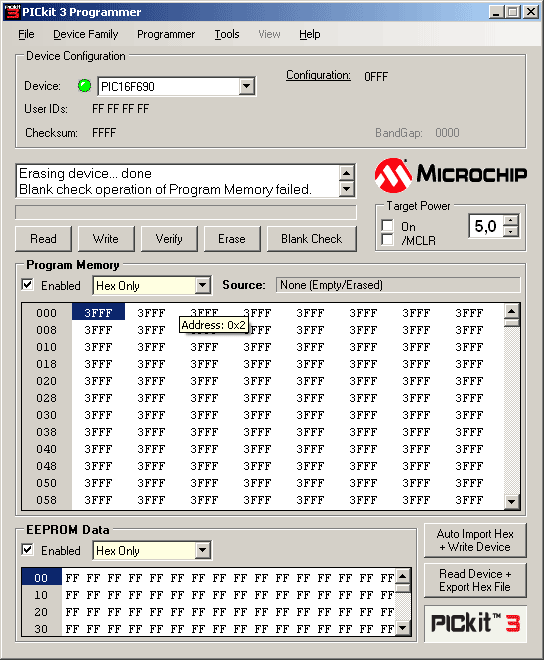The width and height of the screenshot is (544, 660).
Task: Click the Source None (Empty/Erased) field
Action: tap(398, 285)
